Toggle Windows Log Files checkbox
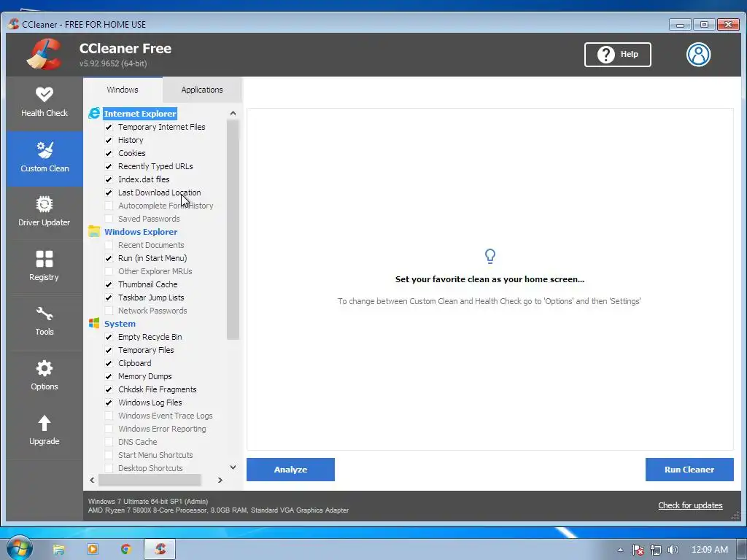Viewport: 747px width, 560px height. [109, 402]
